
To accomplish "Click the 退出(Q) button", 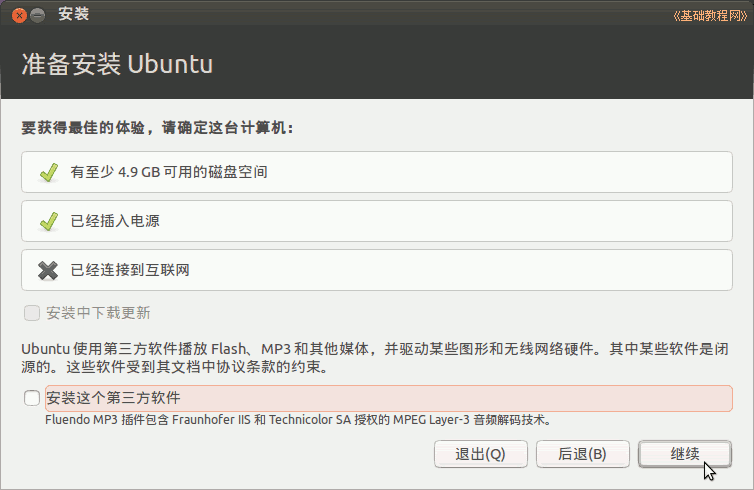I will pos(480,453).
